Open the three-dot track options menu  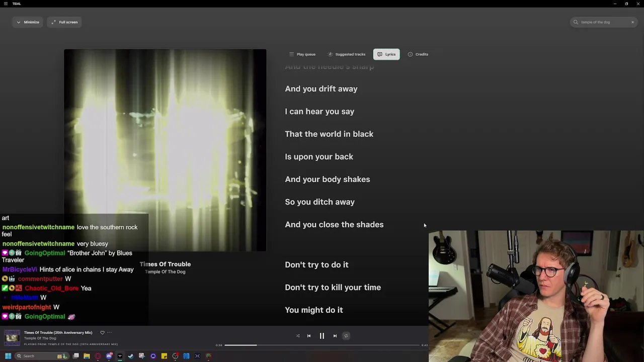point(109,332)
